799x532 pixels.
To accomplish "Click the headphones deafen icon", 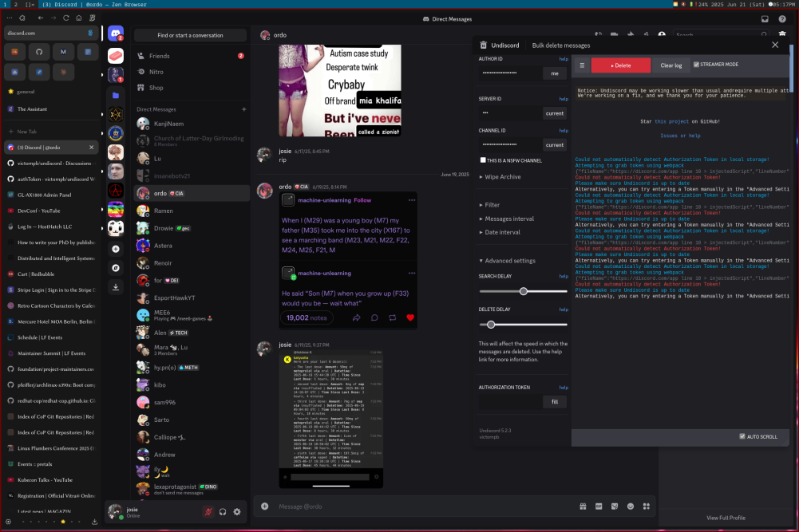I will click(x=223, y=512).
